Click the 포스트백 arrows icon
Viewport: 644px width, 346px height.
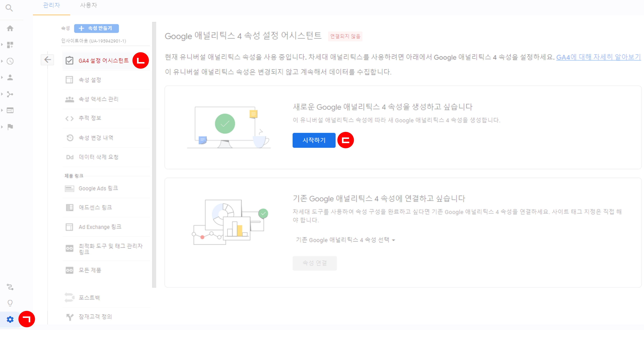pos(70,297)
